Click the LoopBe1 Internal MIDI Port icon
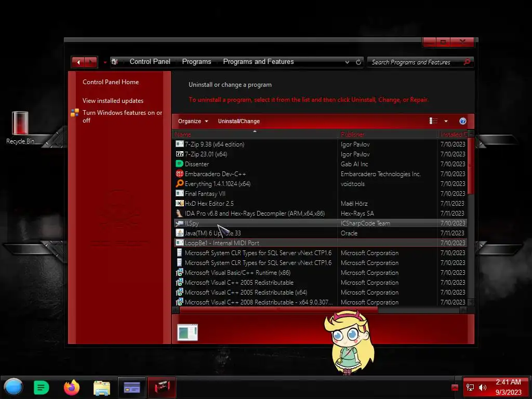Viewport: 532px width, 399px height. tap(179, 243)
